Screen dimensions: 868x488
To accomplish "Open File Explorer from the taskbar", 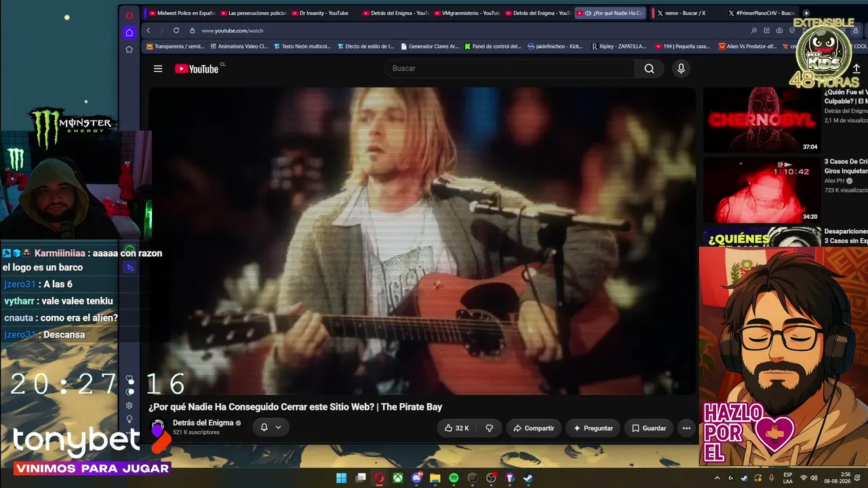I will (435, 478).
